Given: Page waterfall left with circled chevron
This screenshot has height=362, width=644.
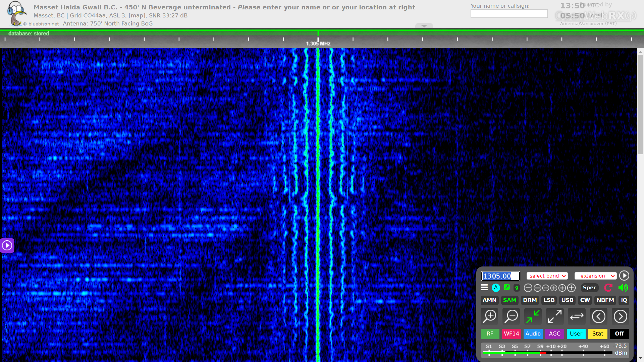Looking at the screenshot, I should click(x=598, y=316).
